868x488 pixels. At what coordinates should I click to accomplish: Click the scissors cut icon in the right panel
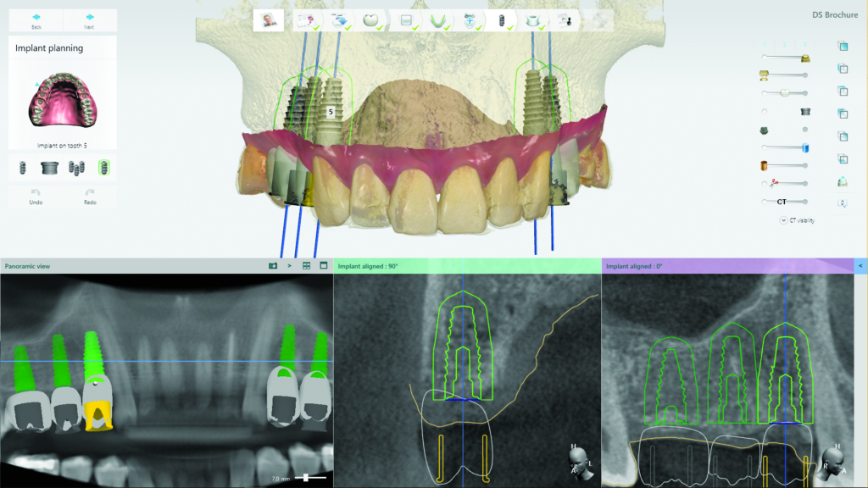tap(774, 182)
